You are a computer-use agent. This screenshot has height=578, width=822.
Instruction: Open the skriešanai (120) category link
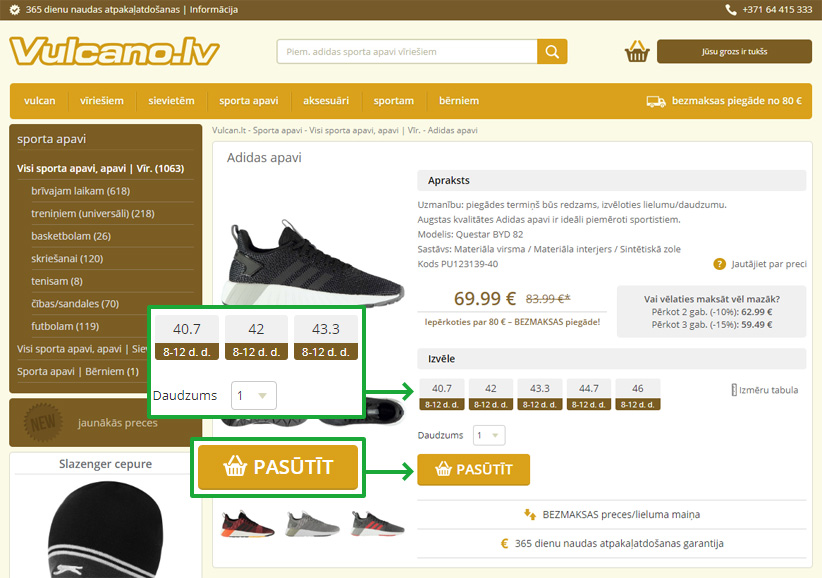(67, 258)
